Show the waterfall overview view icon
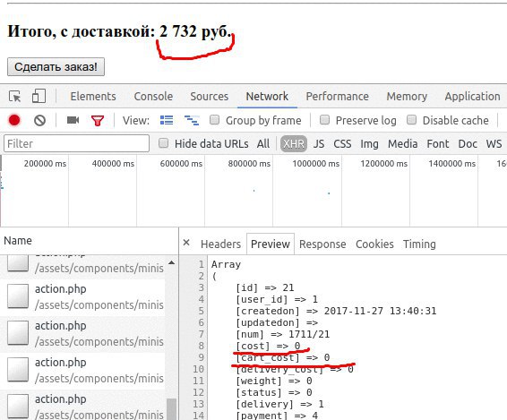The height and width of the screenshot is (420, 507). click(192, 120)
